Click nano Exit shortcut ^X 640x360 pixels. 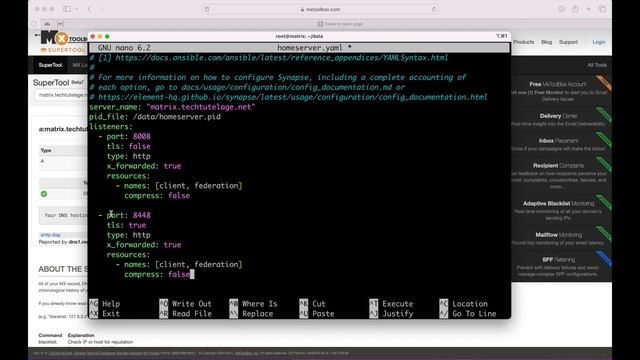click(x=105, y=313)
